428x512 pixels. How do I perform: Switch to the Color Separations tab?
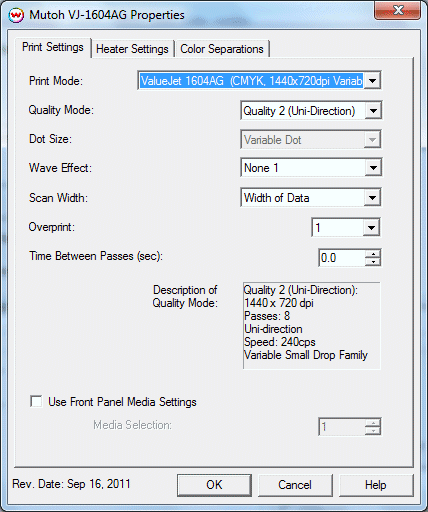[x=222, y=49]
